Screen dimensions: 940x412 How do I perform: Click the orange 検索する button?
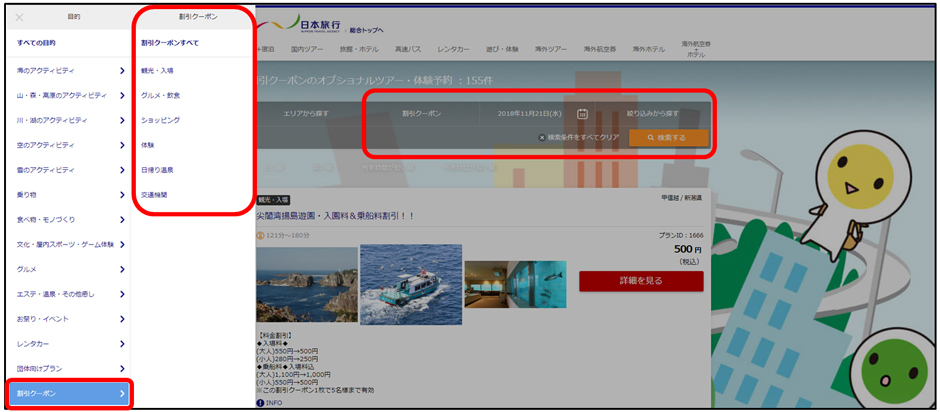tap(668, 138)
